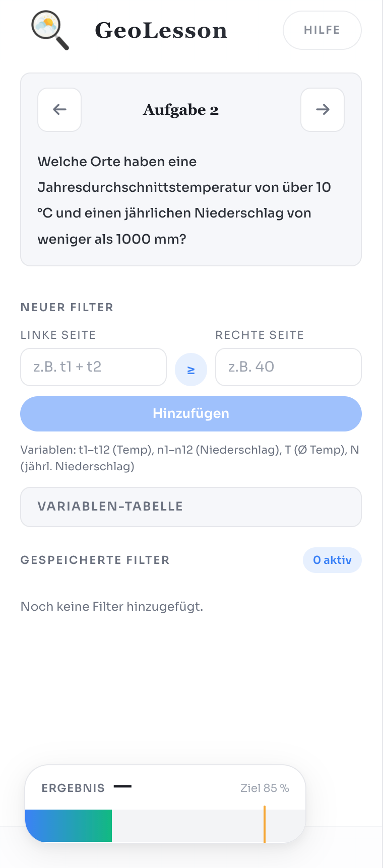383x868 pixels.
Task: Select the Aufgabe 2 heading
Action: click(x=181, y=110)
